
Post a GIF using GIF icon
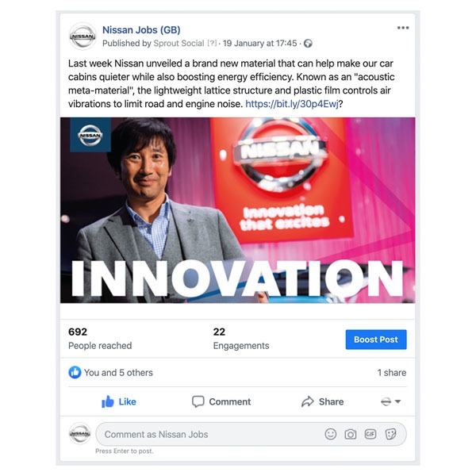pyautogui.click(x=370, y=434)
